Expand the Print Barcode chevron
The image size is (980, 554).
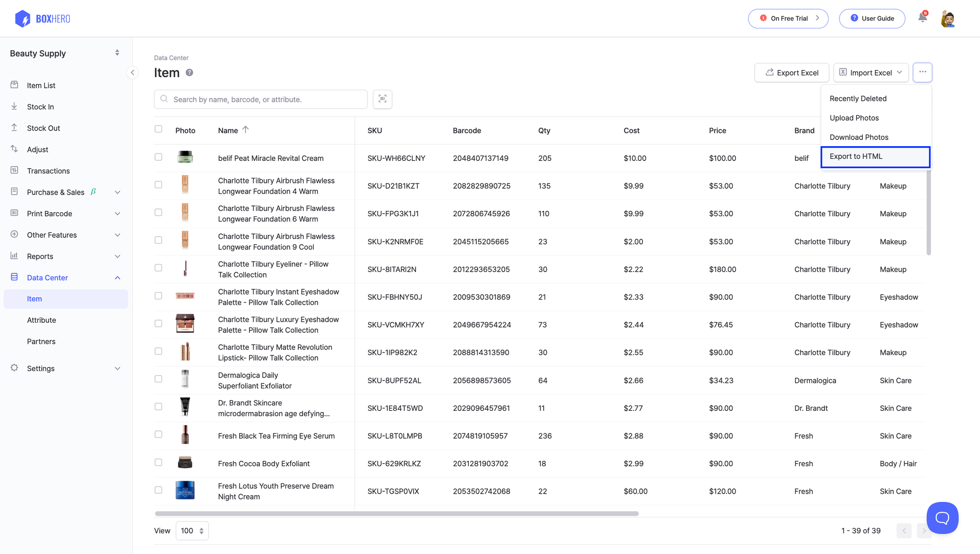117,214
